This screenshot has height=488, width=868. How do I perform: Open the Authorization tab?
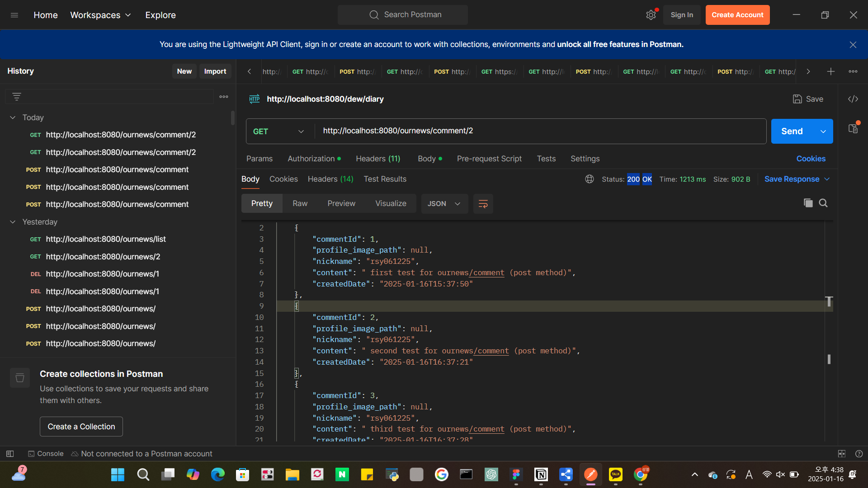click(x=314, y=159)
